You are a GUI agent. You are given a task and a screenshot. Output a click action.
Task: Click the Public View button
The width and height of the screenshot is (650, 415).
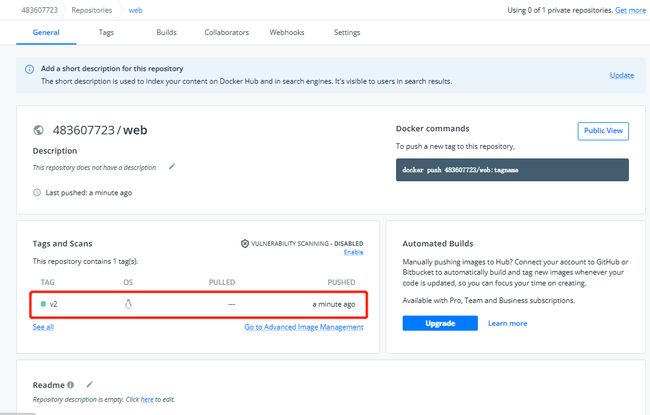click(603, 131)
